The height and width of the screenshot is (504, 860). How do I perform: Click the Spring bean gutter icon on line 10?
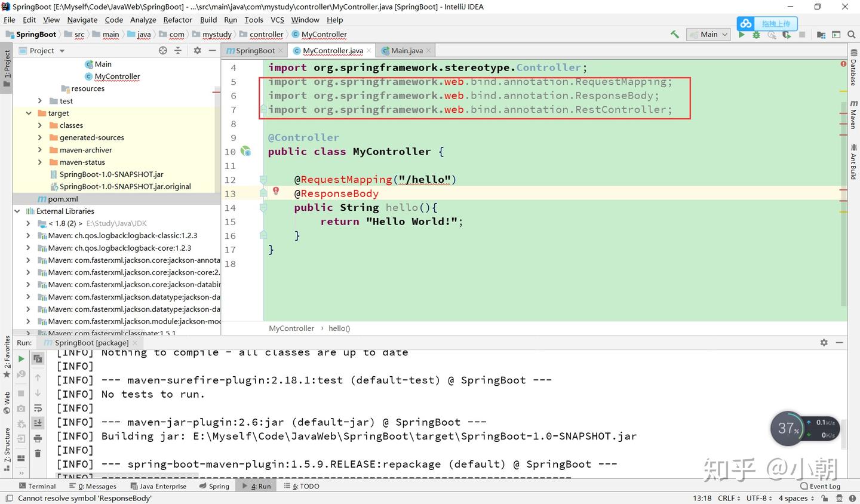246,152
